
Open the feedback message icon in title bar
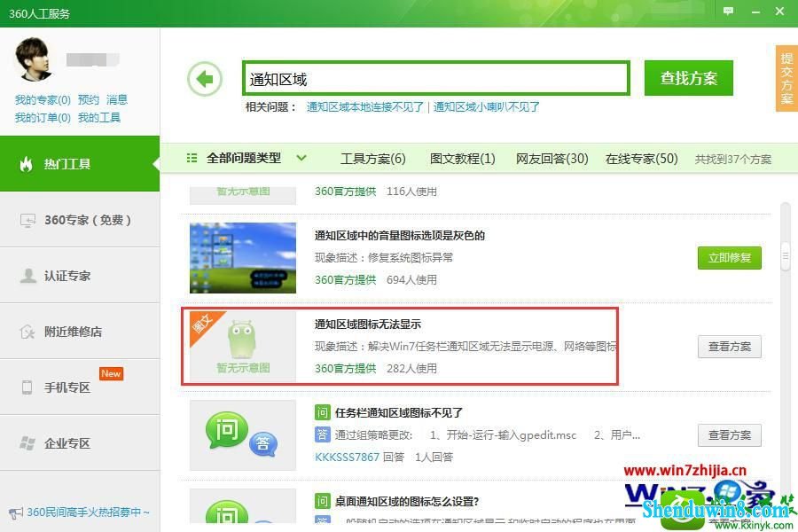tap(728, 11)
